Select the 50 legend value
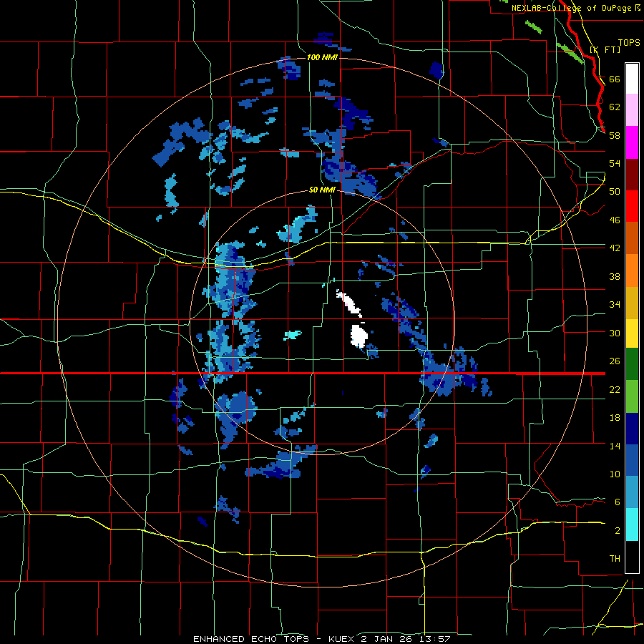 615,192
